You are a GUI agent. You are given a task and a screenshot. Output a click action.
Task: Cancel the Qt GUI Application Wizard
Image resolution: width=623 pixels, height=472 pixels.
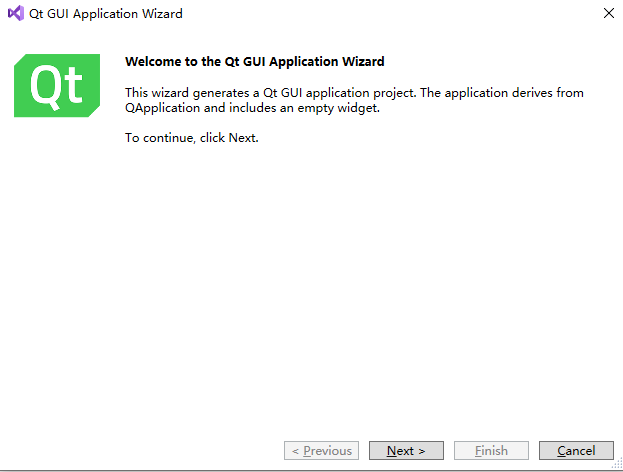(x=576, y=451)
